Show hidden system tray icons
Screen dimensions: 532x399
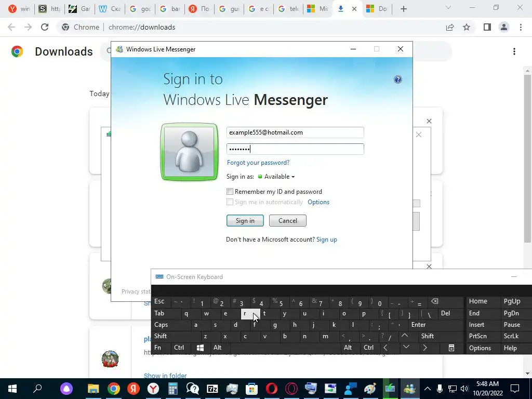pos(428,389)
